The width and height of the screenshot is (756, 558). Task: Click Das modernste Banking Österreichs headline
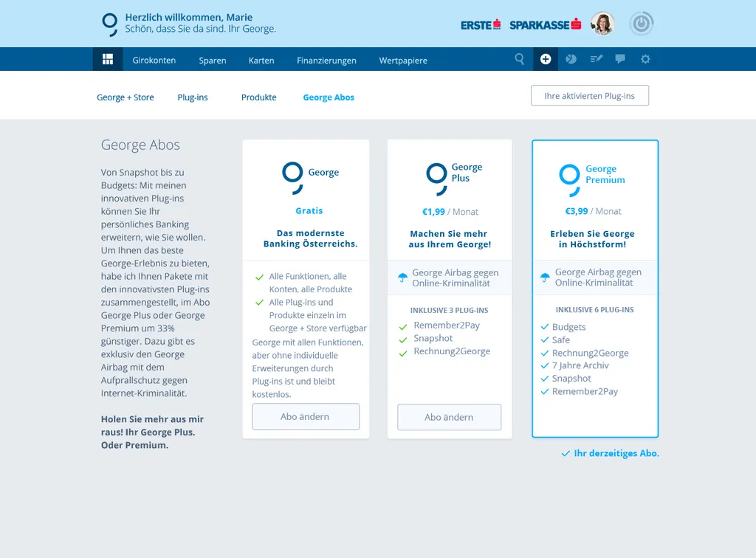click(x=311, y=238)
